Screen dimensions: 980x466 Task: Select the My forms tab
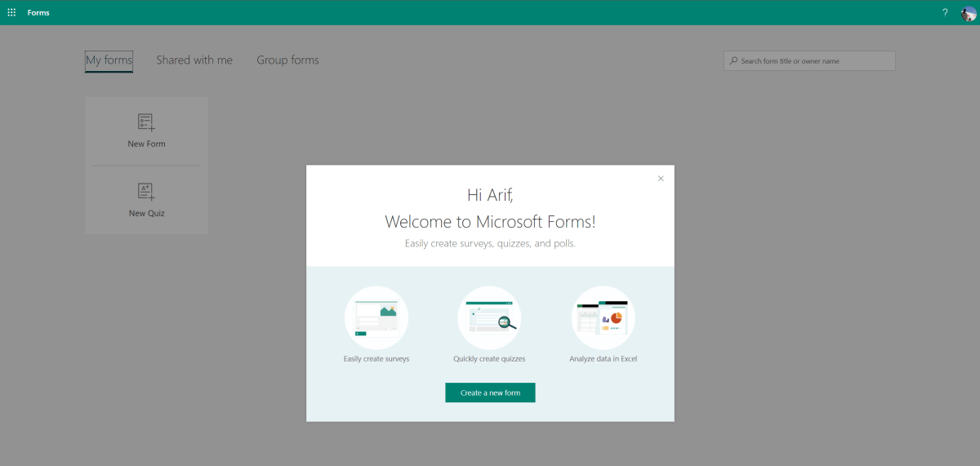pyautogui.click(x=109, y=60)
